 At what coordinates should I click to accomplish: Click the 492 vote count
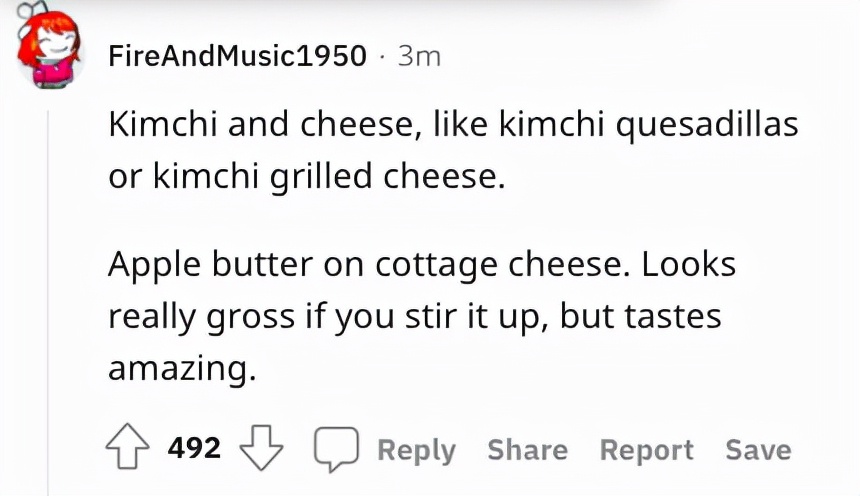point(194,448)
